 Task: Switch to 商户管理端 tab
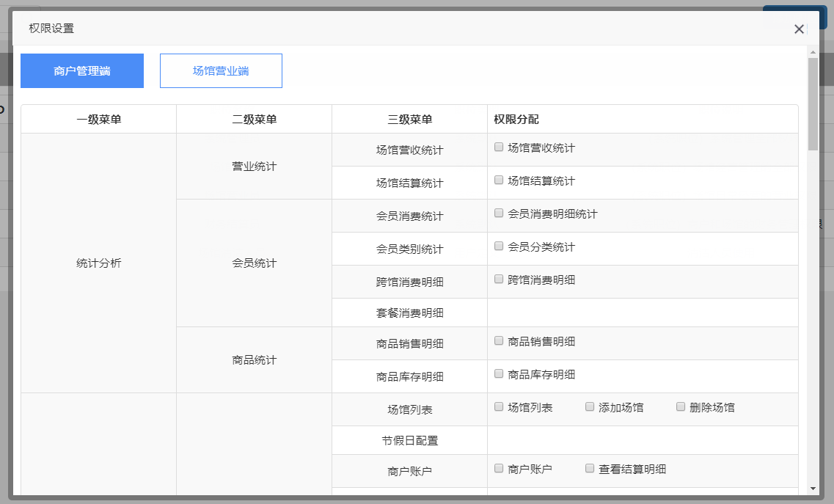click(82, 70)
